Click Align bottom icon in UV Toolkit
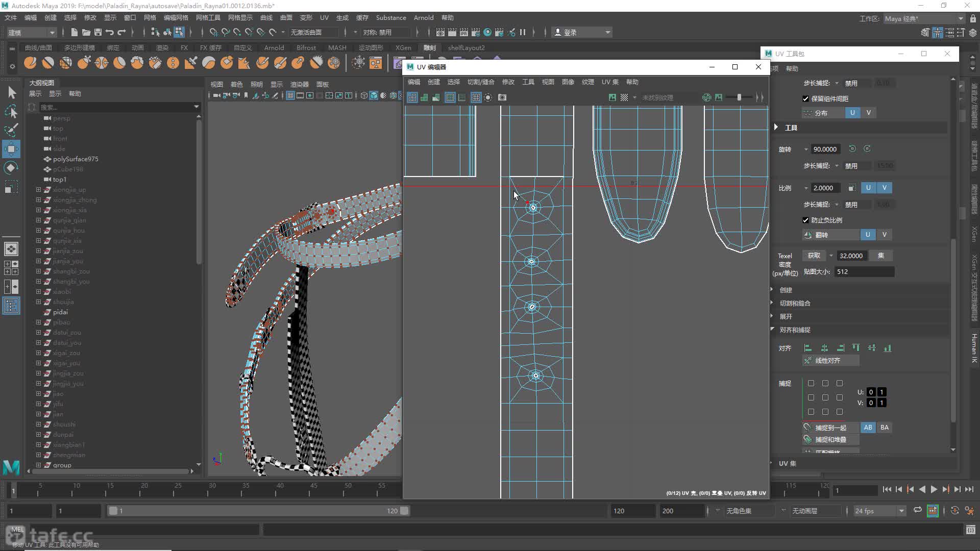980x551 pixels. (888, 348)
